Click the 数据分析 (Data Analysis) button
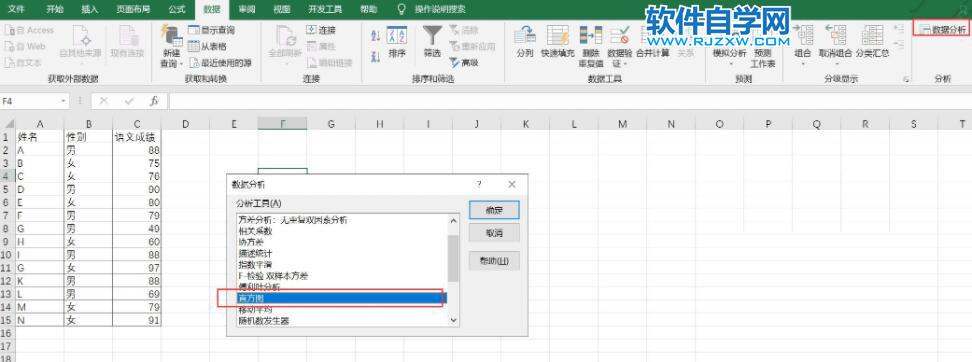972x362 pixels. 943,30
